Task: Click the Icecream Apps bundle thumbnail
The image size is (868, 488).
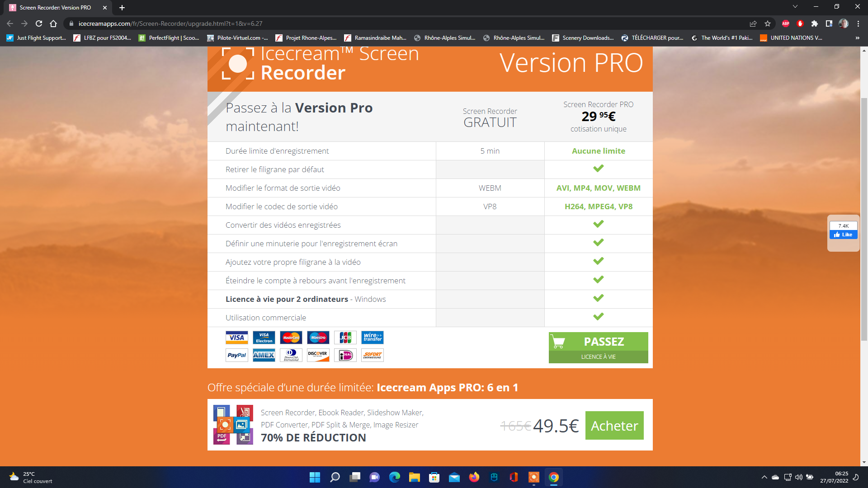Action: pyautogui.click(x=233, y=425)
